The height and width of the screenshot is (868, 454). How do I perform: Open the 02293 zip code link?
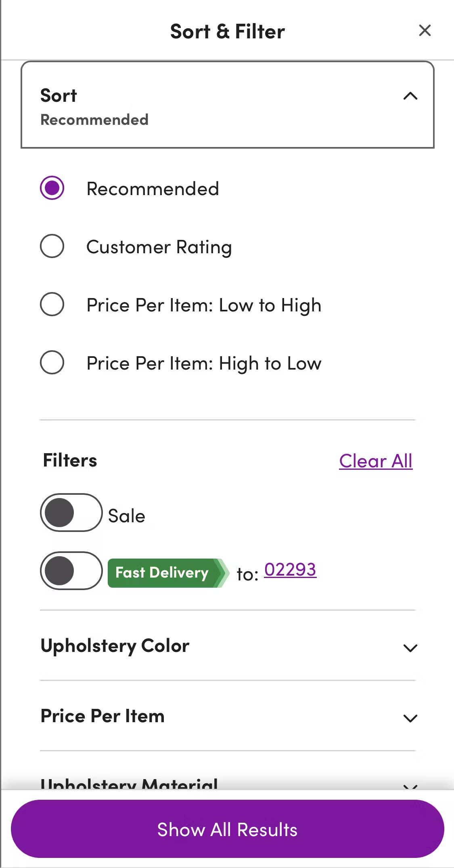290,570
